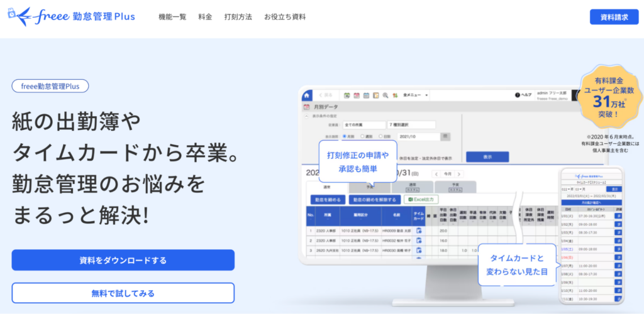
Task: Open the 全ての所属 selection box
Action: pos(364,125)
